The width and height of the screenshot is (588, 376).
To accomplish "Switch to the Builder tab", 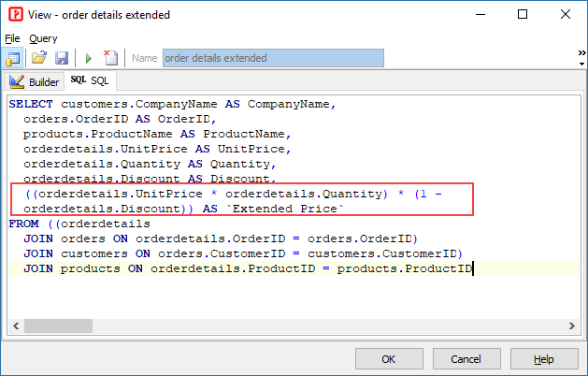I will pos(35,81).
